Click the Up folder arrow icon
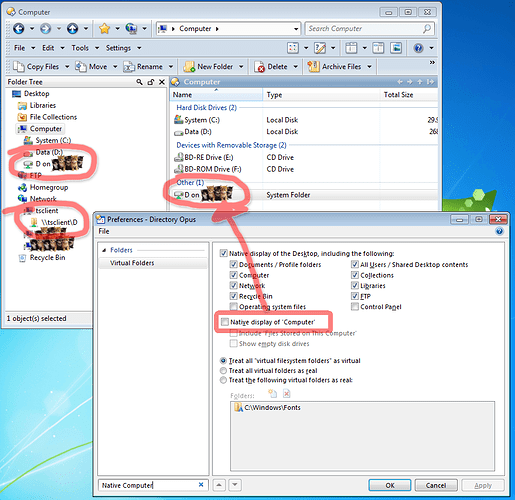515x500 pixels. point(73,29)
